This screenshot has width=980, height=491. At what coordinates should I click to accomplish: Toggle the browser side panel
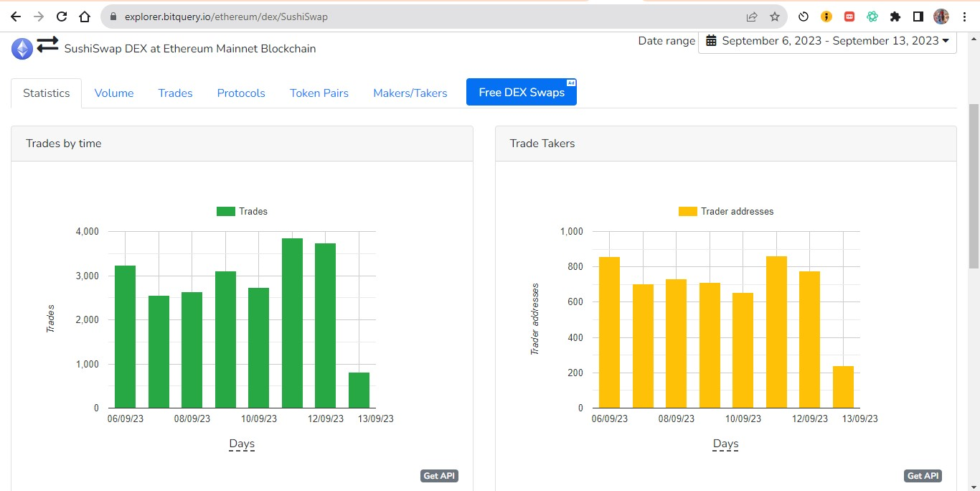click(918, 17)
